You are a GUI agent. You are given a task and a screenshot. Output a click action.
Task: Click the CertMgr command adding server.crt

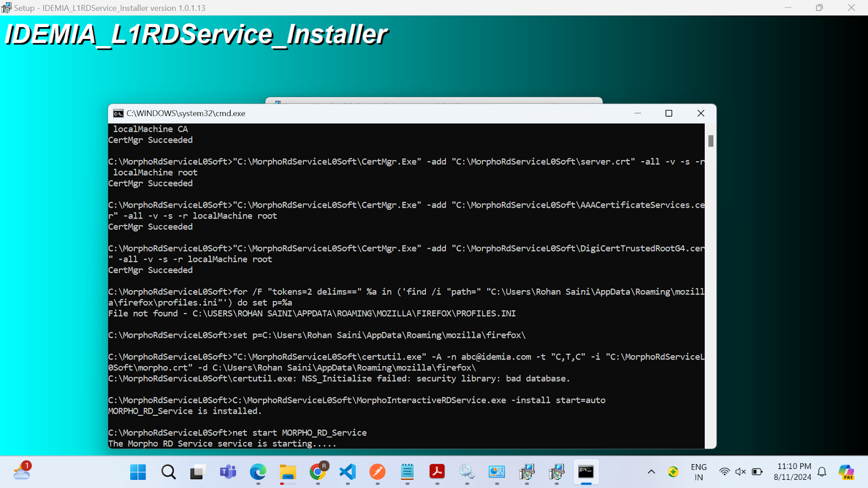click(x=406, y=167)
